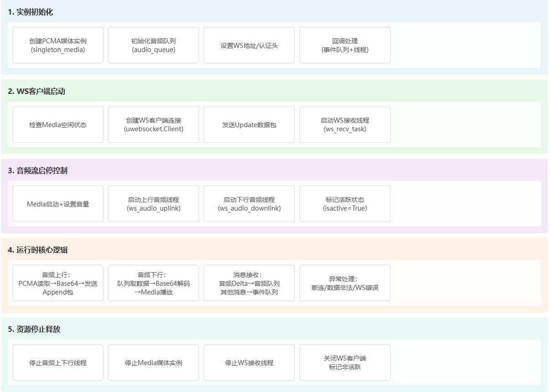Click the 设置WS地址/认证头 step
The height and width of the screenshot is (392, 550).
click(249, 45)
